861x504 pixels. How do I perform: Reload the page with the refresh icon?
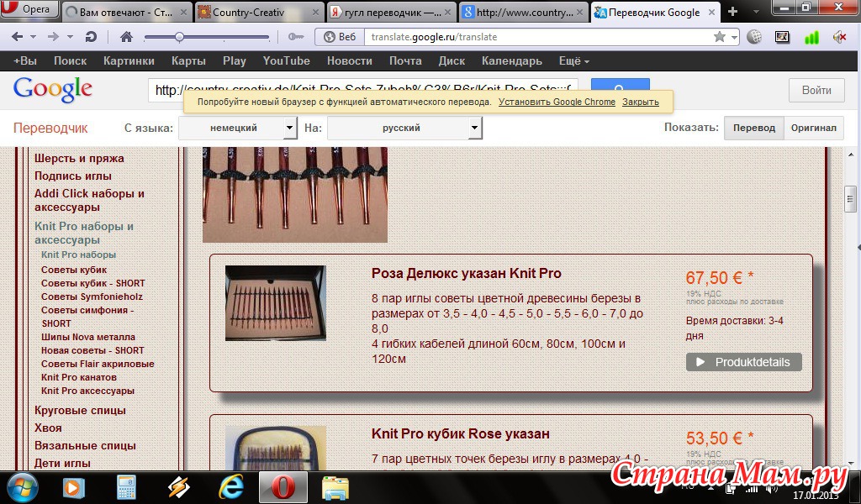pyautogui.click(x=91, y=37)
